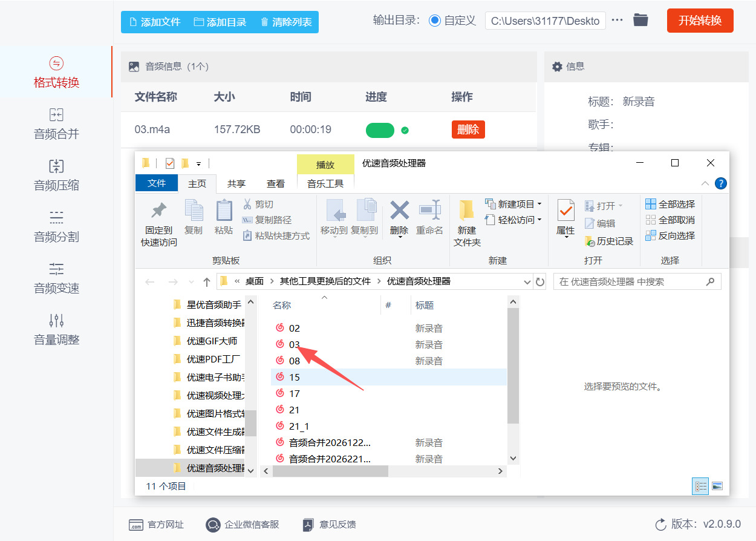
Task: Click the version refresh icon near 版本
Action: [661, 525]
